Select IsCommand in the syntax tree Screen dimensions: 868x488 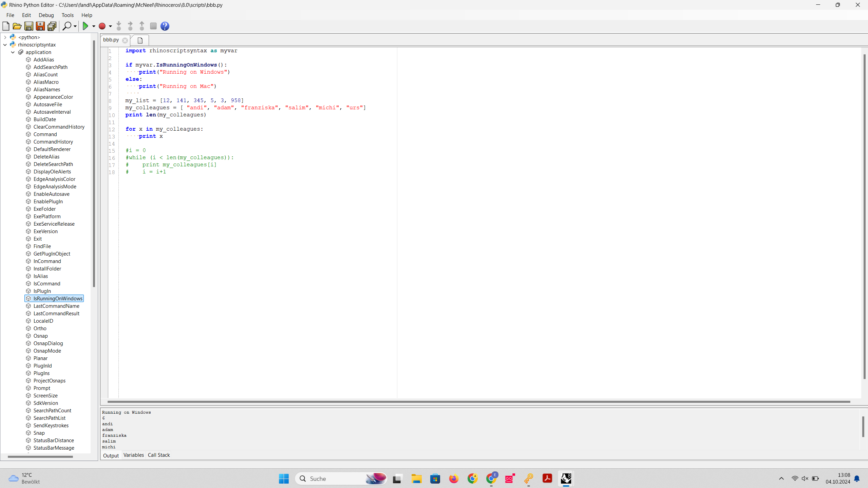pos(47,283)
